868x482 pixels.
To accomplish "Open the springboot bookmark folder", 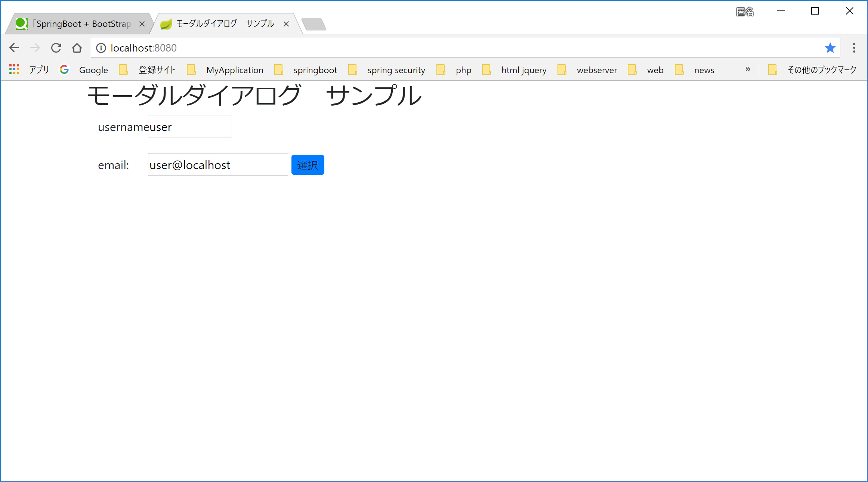I will click(306, 70).
